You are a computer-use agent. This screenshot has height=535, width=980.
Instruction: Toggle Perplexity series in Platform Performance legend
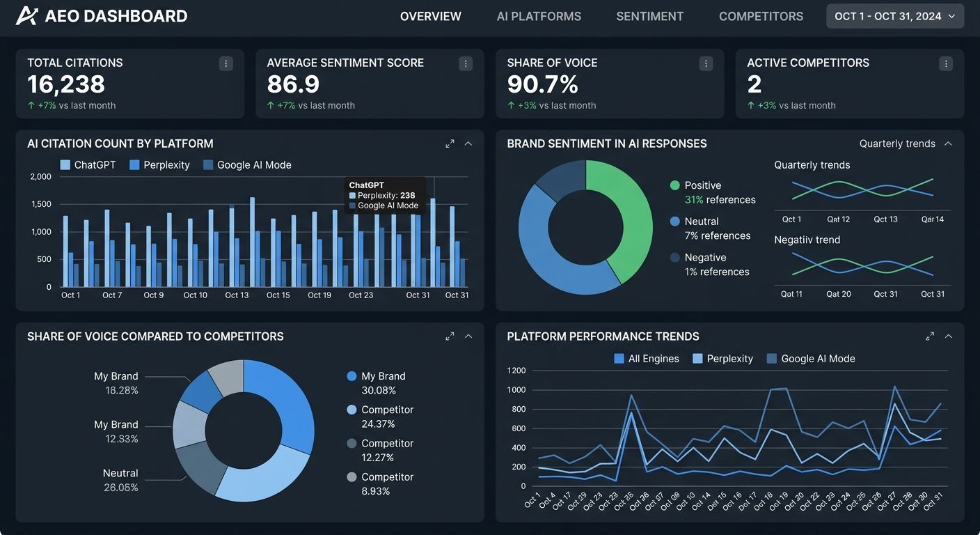(723, 359)
